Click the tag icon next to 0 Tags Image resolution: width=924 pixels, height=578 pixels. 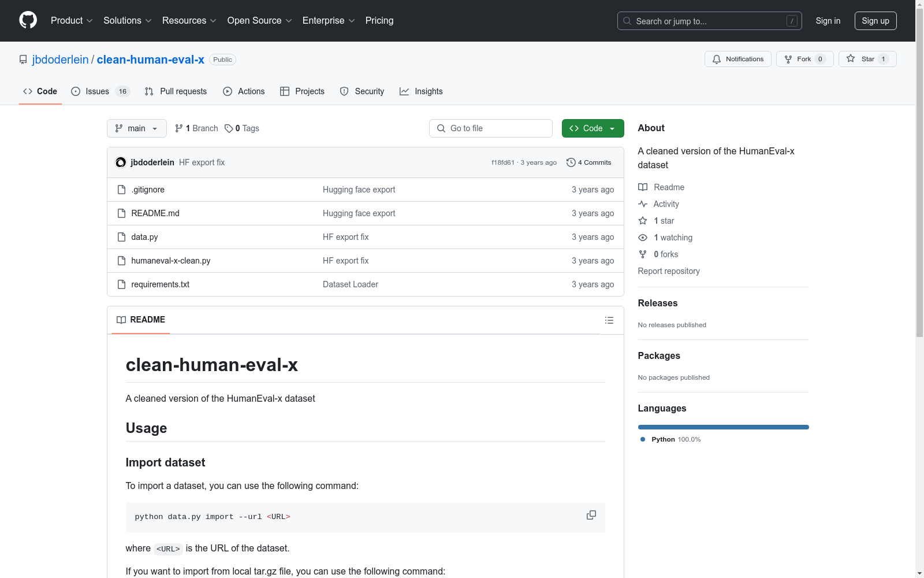click(x=229, y=128)
